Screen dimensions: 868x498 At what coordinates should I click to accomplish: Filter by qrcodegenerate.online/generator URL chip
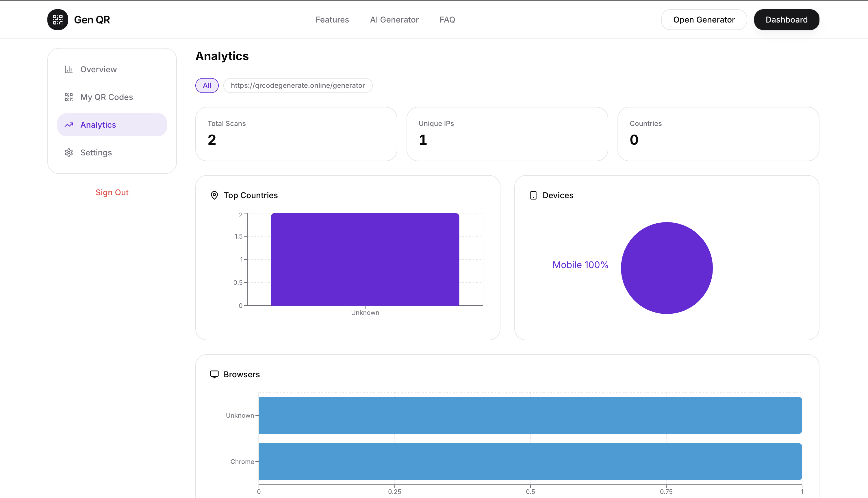(298, 86)
